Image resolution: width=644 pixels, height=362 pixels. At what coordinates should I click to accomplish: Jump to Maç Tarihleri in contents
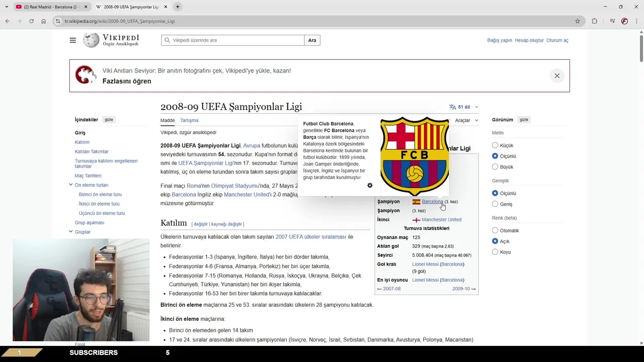coord(88,175)
